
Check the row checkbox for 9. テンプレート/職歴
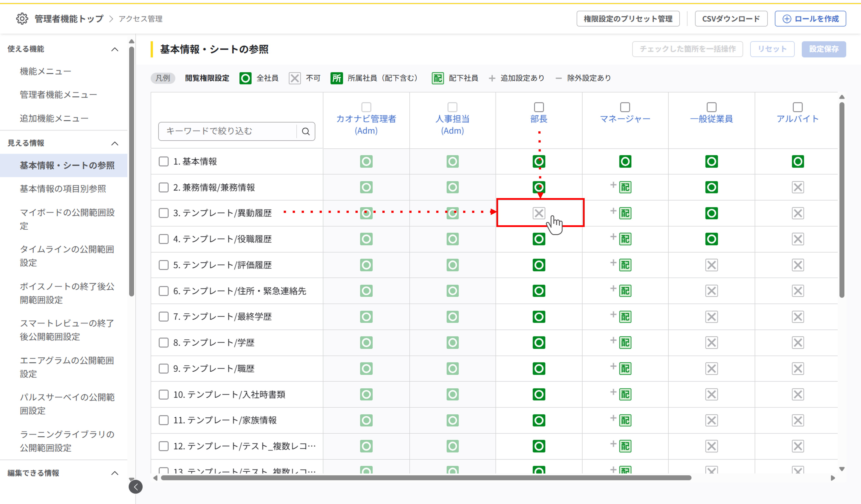click(x=164, y=369)
